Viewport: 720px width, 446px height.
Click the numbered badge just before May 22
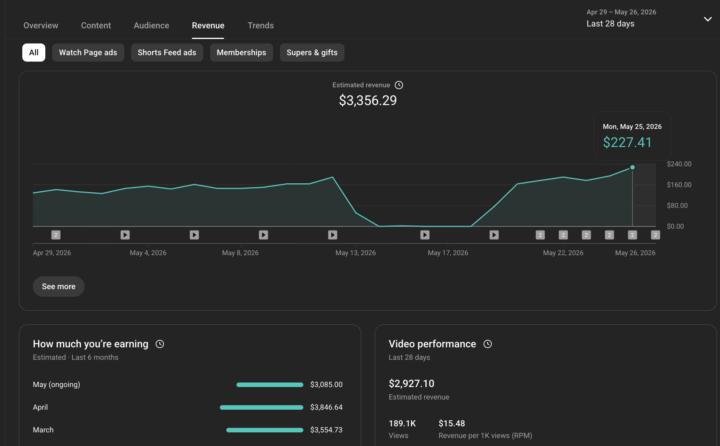pyautogui.click(x=540, y=235)
